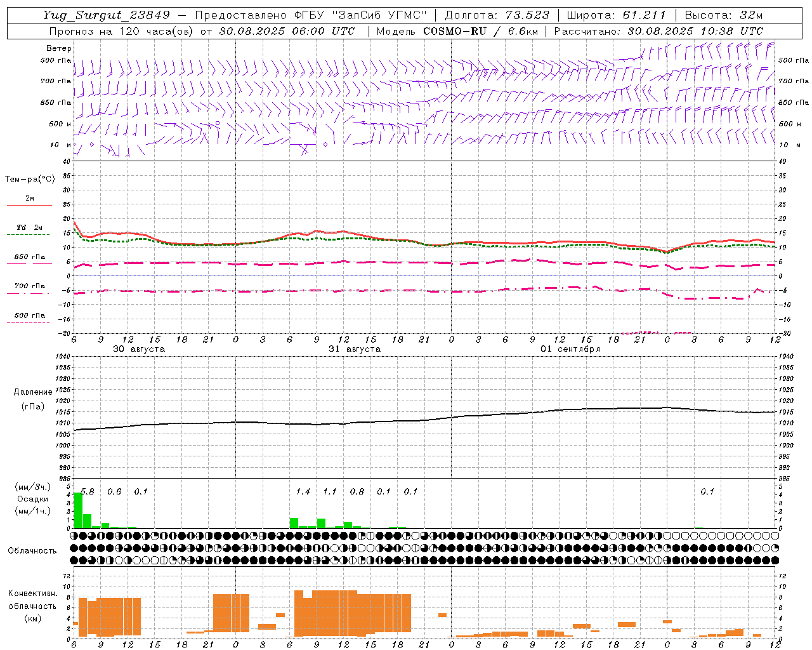Click the right 10 м wind level label

click(789, 145)
